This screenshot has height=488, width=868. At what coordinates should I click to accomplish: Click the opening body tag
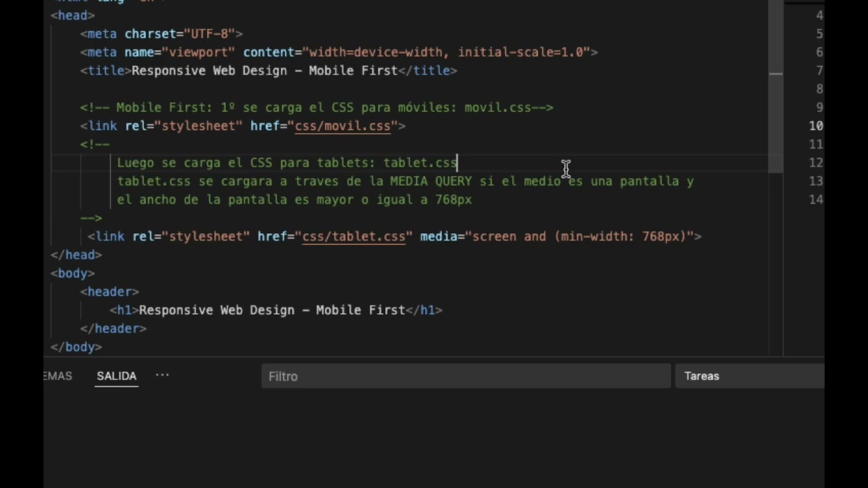(x=73, y=274)
